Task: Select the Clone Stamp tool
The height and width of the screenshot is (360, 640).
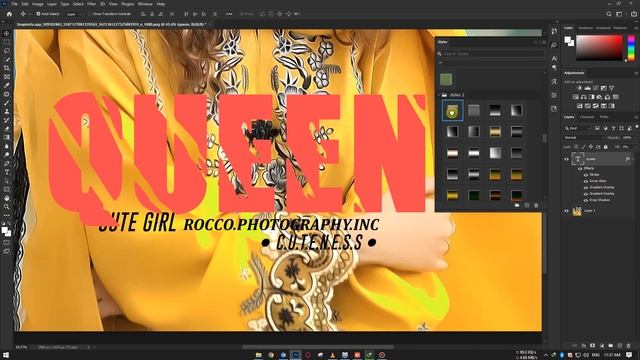Action: point(7,111)
